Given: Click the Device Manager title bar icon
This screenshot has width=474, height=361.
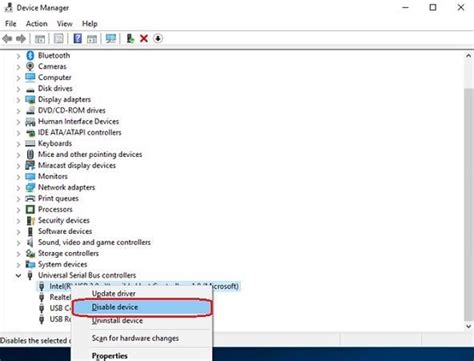Looking at the screenshot, I should pyautogui.click(x=8, y=7).
